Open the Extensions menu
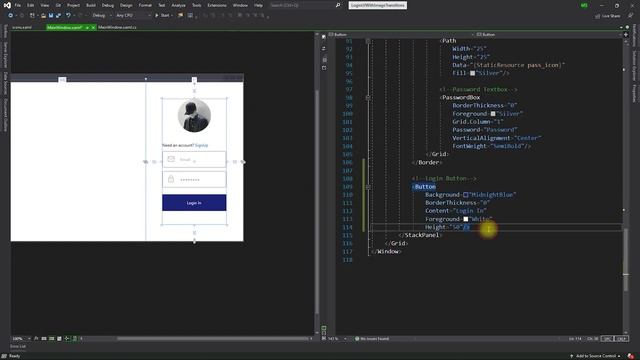This screenshot has width=640, height=360. click(217, 5)
